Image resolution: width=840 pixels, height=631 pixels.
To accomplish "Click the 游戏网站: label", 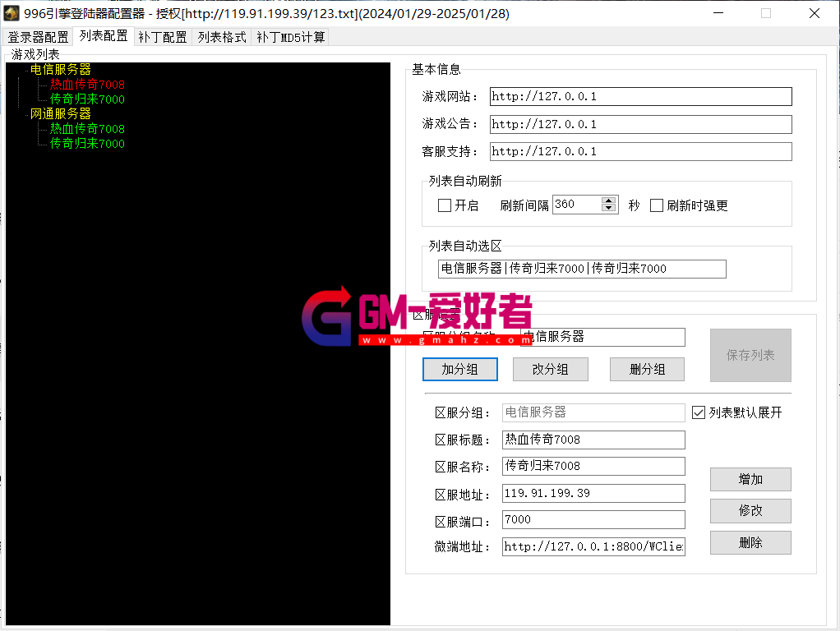I will click(450, 97).
